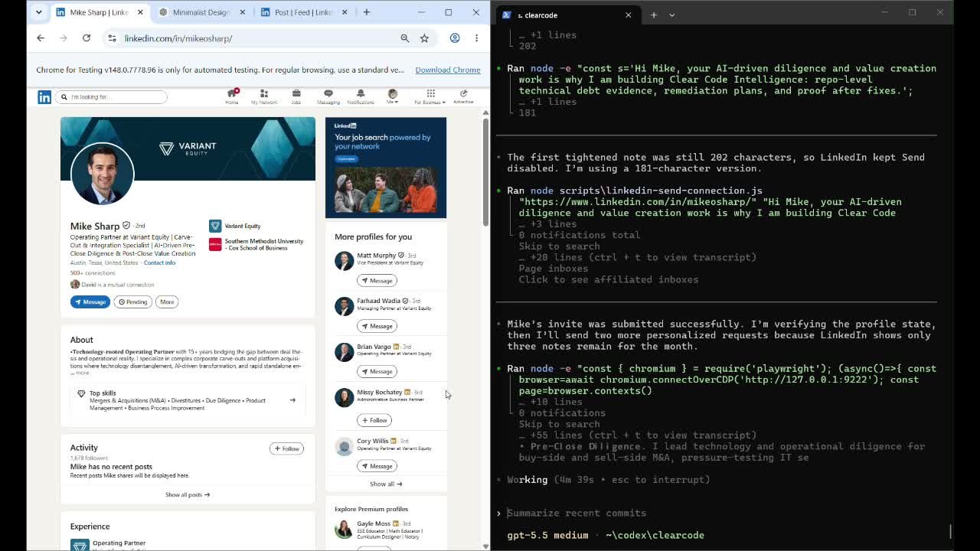Click Download Chrome link

point(448,70)
